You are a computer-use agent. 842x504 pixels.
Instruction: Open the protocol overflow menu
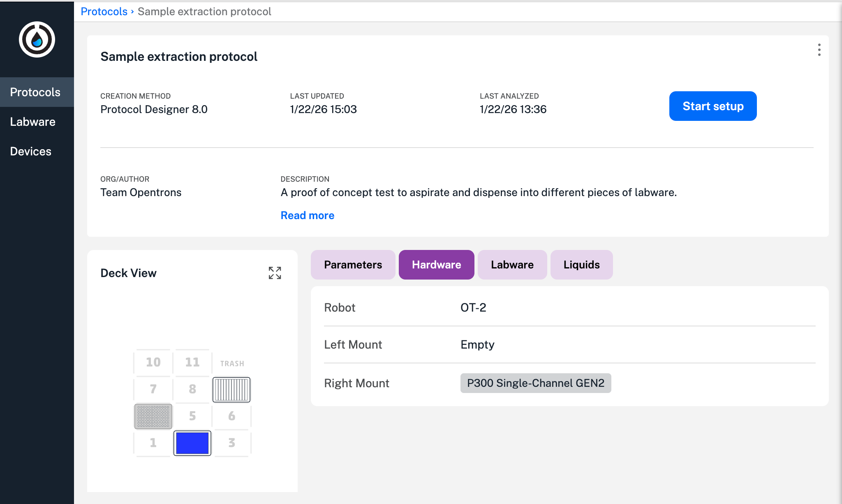pyautogui.click(x=819, y=50)
